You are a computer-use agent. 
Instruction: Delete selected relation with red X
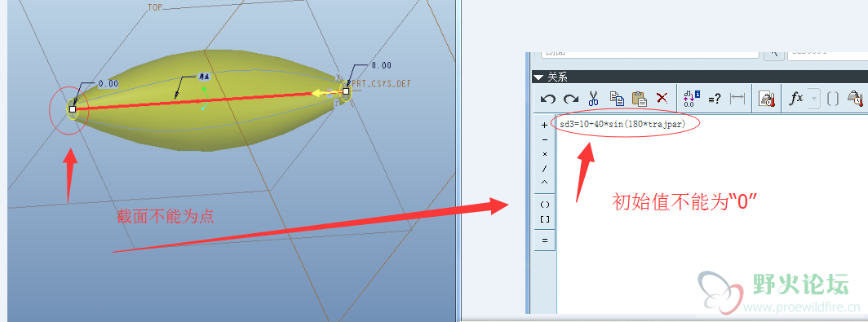pyautogui.click(x=662, y=99)
